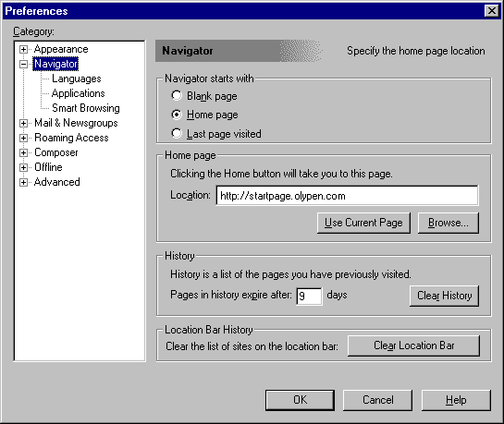The height and width of the screenshot is (424, 504).
Task: Close the Preferences window
Action: click(492, 11)
